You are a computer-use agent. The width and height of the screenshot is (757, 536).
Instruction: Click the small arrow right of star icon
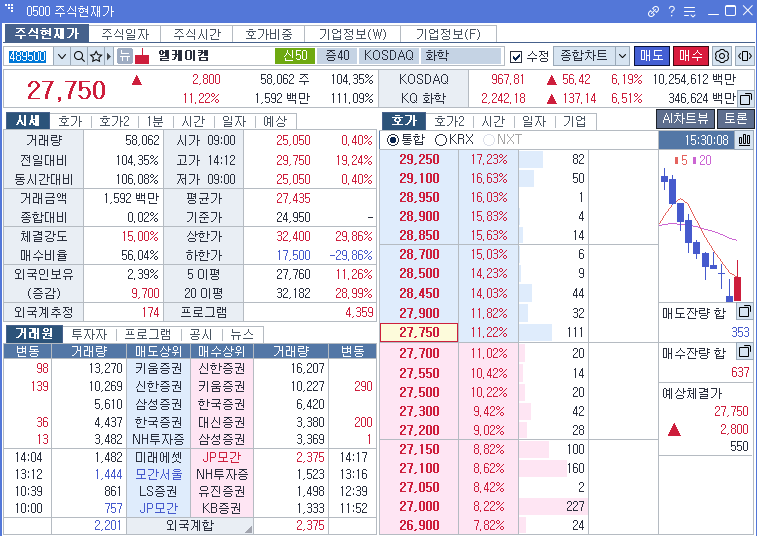click(109, 56)
